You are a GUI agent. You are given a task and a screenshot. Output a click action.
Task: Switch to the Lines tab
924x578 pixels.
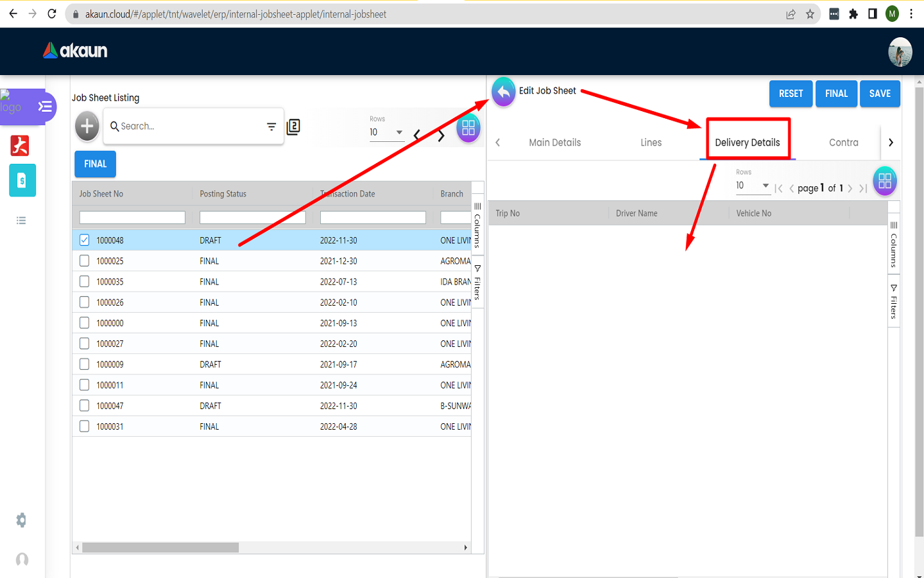point(651,143)
